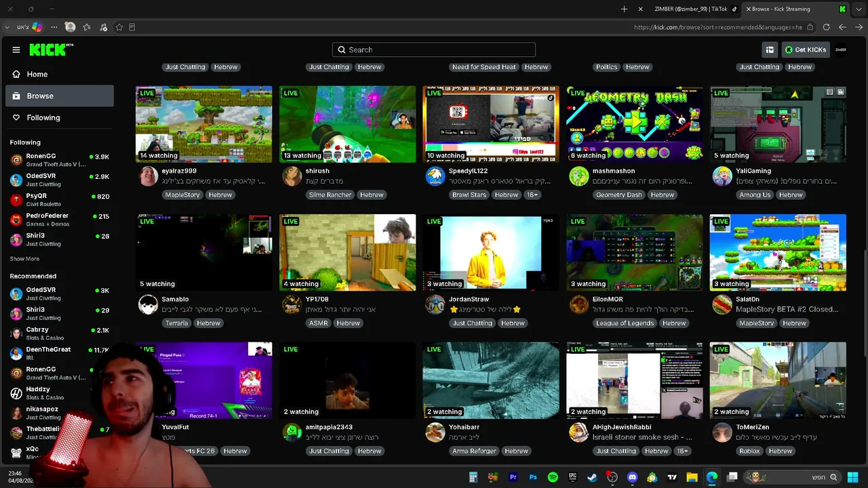868x488 pixels.
Task: Click the MapleStory tag under eyalraz999
Action: (183, 195)
